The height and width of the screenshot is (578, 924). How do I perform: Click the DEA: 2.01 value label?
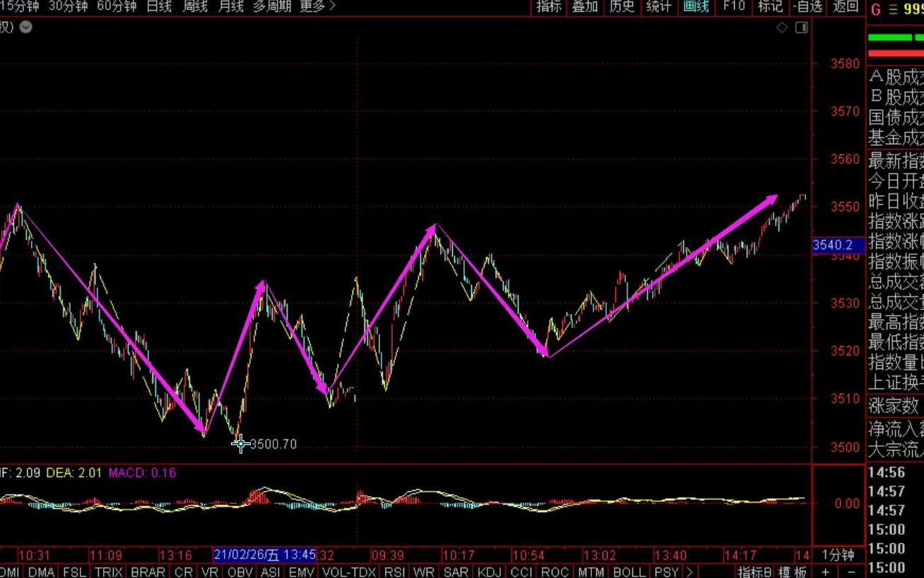pos(75,472)
